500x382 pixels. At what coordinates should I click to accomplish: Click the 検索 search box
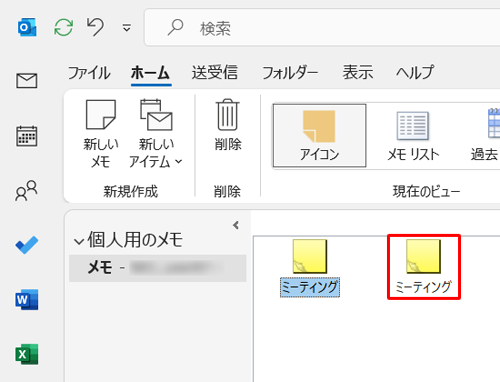tap(322, 28)
